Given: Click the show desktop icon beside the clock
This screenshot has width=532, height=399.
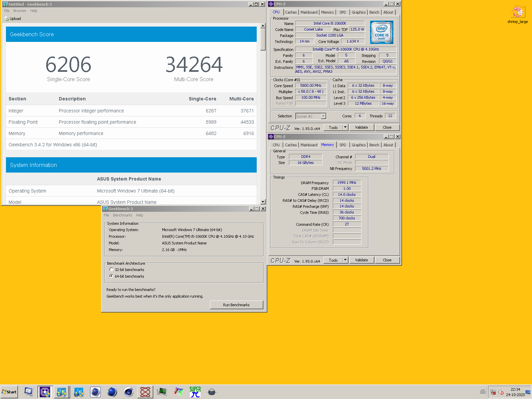Looking at the screenshot, I should tap(528, 392).
